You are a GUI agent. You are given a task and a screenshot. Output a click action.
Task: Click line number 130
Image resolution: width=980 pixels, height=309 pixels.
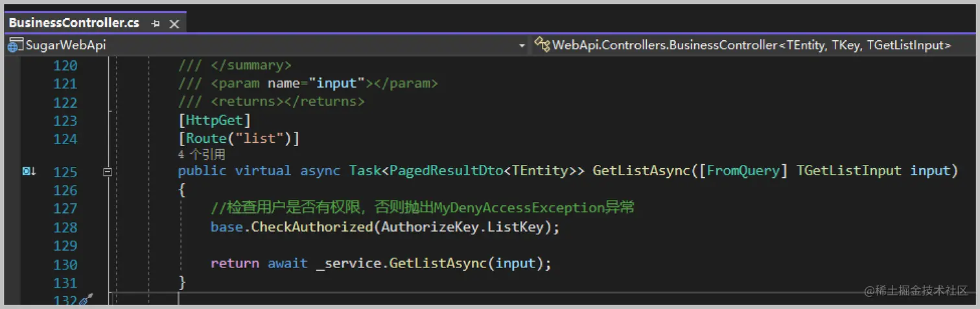tap(65, 264)
